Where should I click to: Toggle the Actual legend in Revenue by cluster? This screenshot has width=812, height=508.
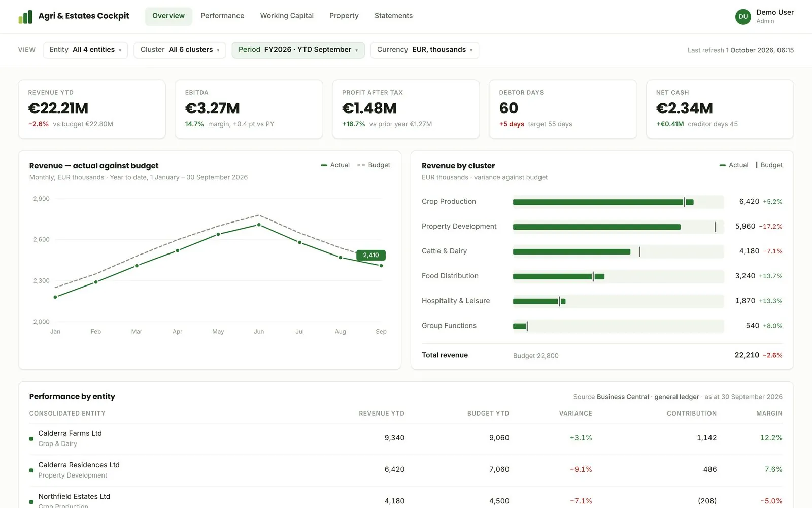pos(734,165)
